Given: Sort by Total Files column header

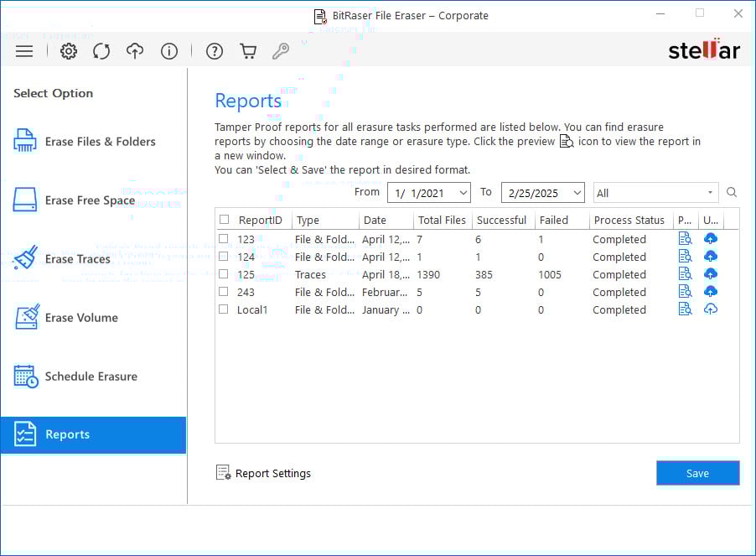Looking at the screenshot, I should (442, 220).
